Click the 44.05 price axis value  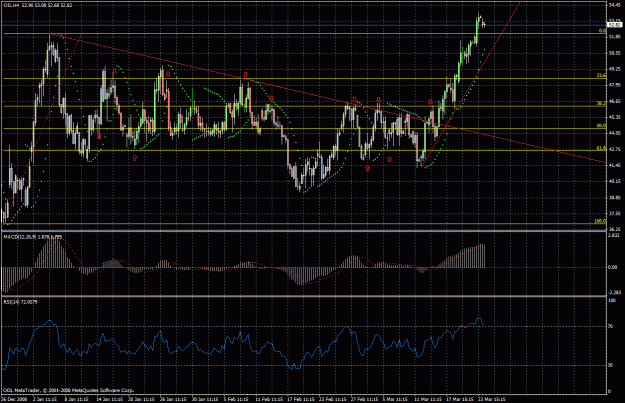(x=614, y=133)
